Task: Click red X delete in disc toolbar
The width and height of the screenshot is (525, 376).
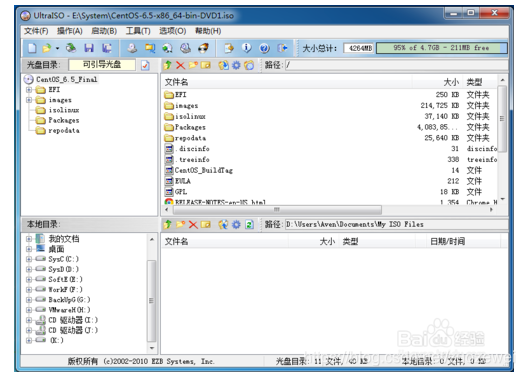Action: point(180,65)
